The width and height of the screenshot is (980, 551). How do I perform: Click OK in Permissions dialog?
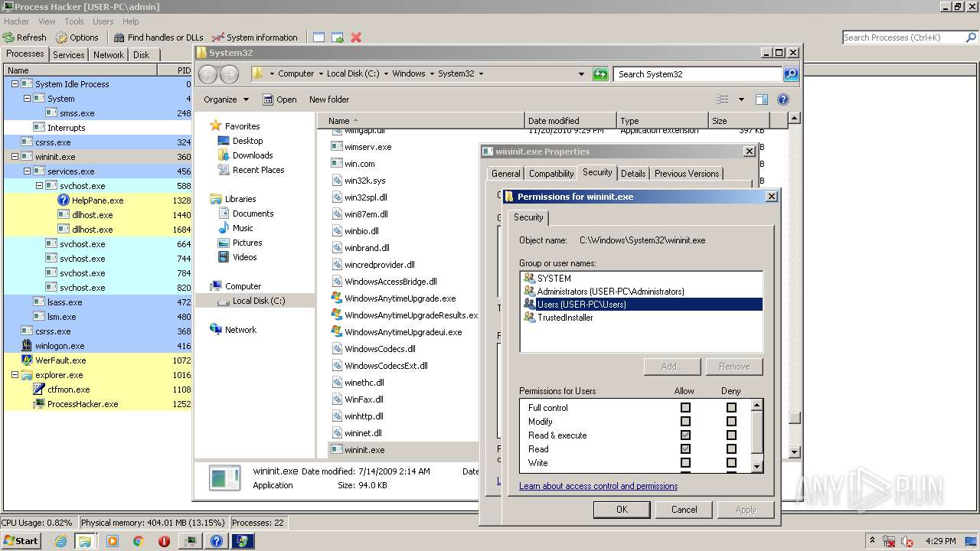pos(622,510)
